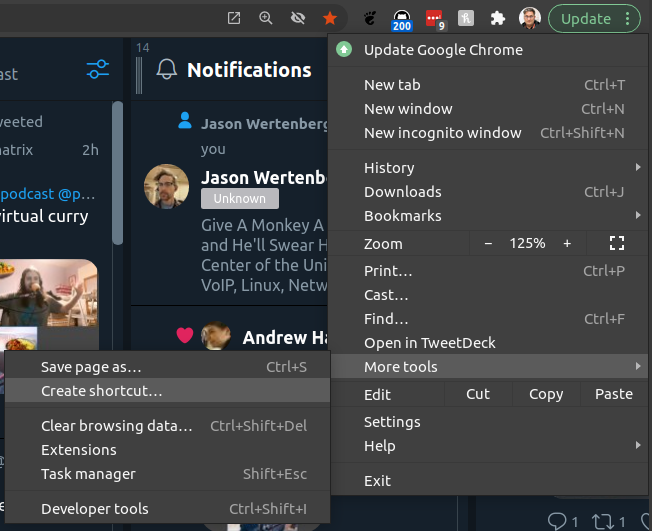Open Developer tools from submenu
652x531 pixels.
pyautogui.click(x=167, y=509)
